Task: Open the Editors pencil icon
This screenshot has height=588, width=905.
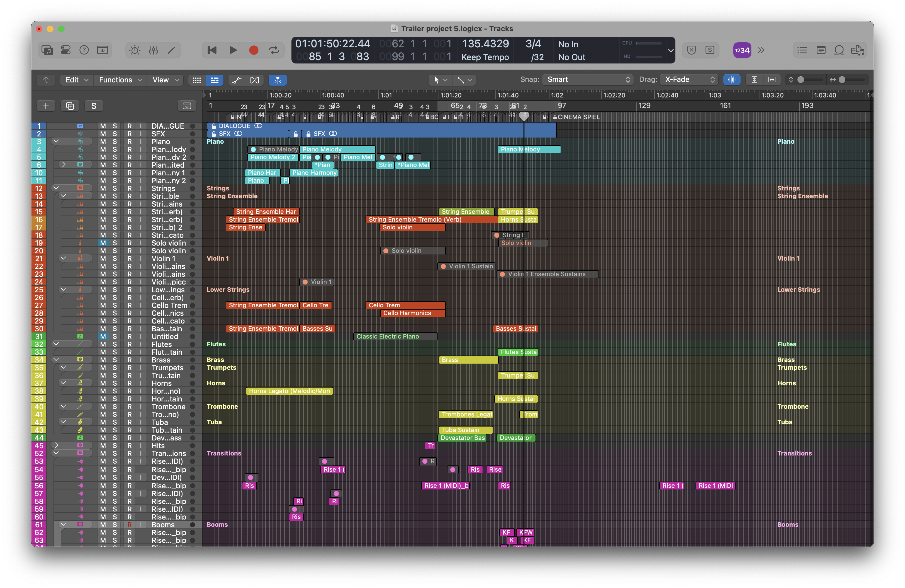Action: 171,50
